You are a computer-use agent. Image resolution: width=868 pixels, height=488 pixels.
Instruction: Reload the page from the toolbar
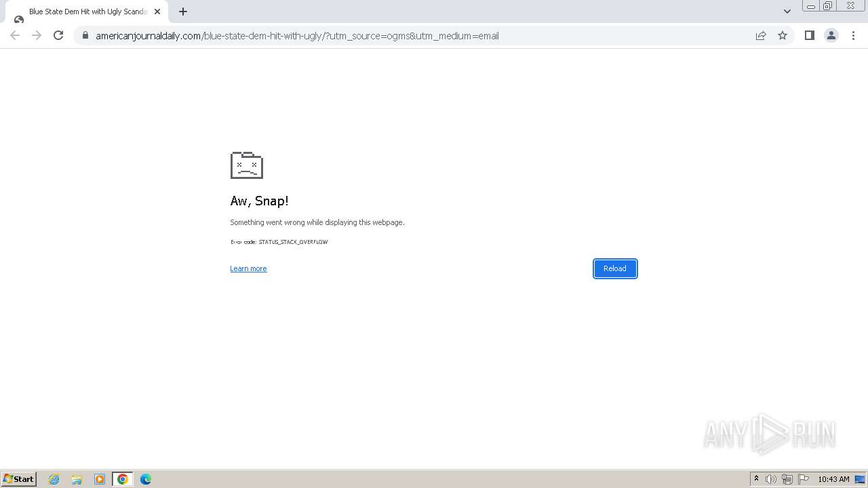point(58,35)
